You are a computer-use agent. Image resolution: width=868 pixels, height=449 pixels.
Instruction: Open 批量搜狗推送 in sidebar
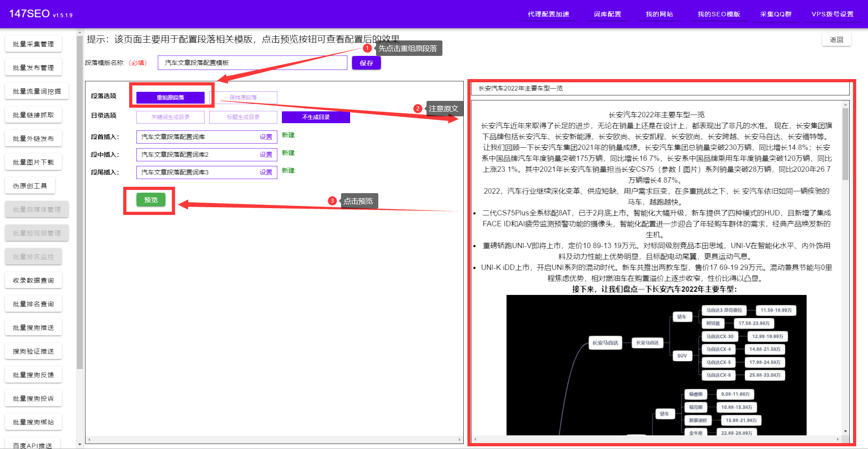point(33,328)
